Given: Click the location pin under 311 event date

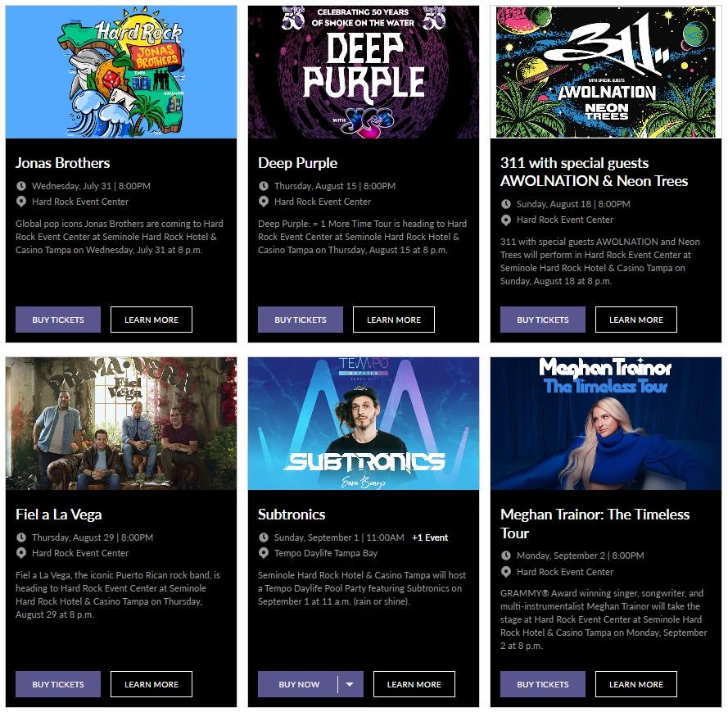Looking at the screenshot, I should 505,220.
